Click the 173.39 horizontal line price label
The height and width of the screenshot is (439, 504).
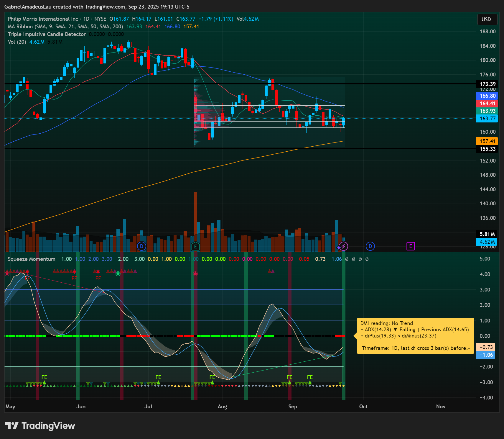point(487,84)
